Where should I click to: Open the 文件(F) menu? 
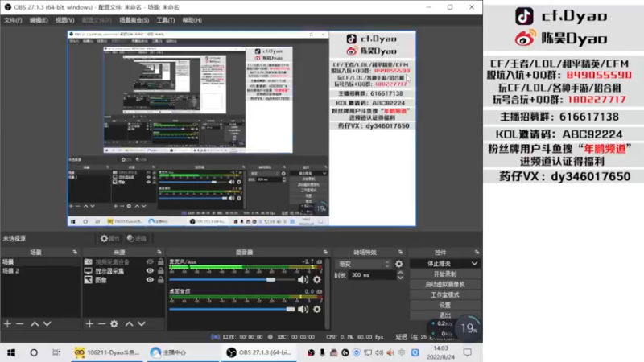(x=13, y=20)
